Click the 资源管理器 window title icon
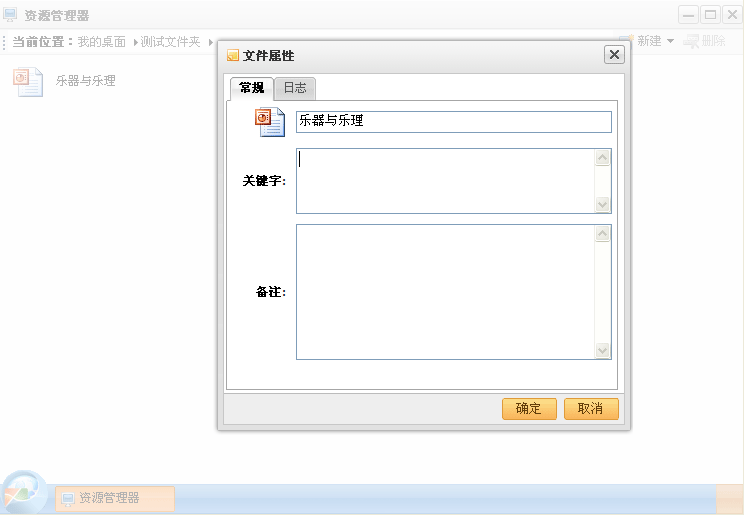This screenshot has height=515, width=744. click(x=10, y=15)
